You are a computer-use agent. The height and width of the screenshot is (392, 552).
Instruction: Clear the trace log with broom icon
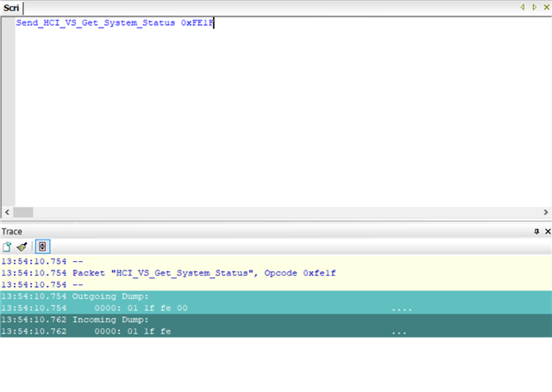pyautogui.click(x=22, y=246)
